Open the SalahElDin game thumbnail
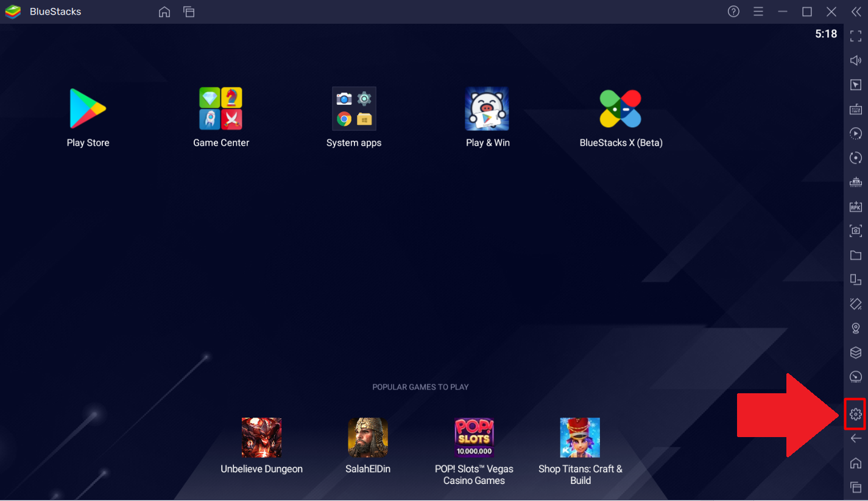Image resolution: width=868 pixels, height=501 pixels. pos(368,437)
